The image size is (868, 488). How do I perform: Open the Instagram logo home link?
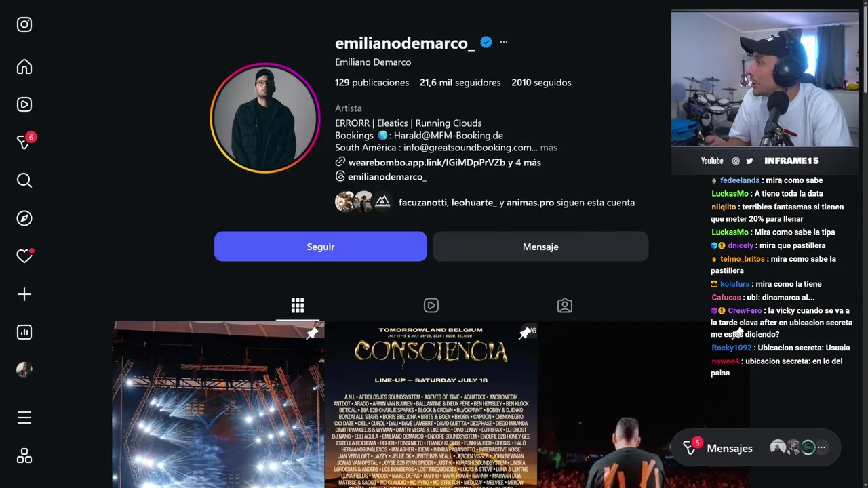(24, 24)
